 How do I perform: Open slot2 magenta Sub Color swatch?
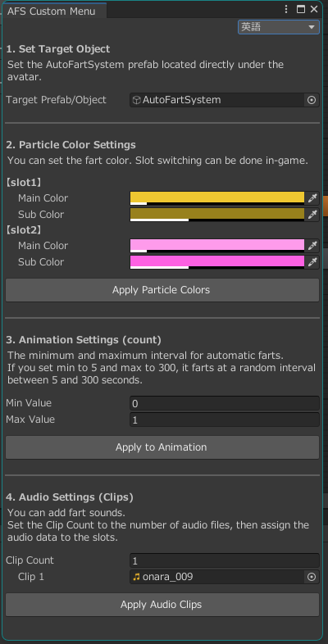point(217,262)
